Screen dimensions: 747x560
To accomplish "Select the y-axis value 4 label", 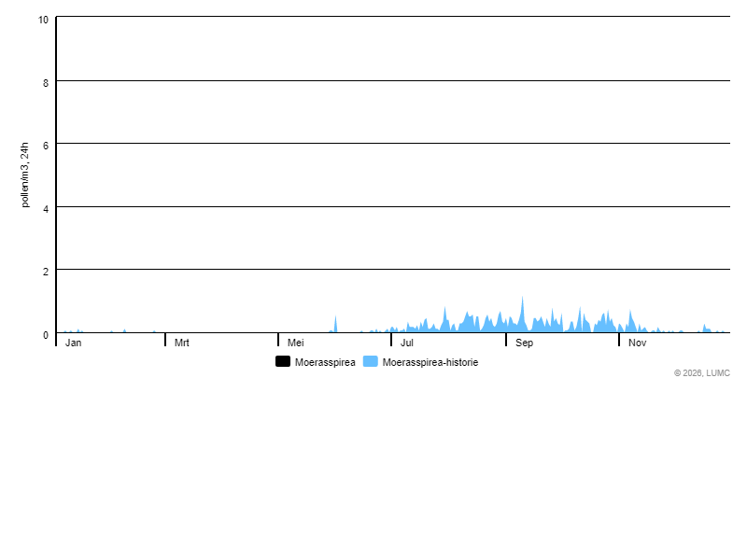I will point(46,207).
